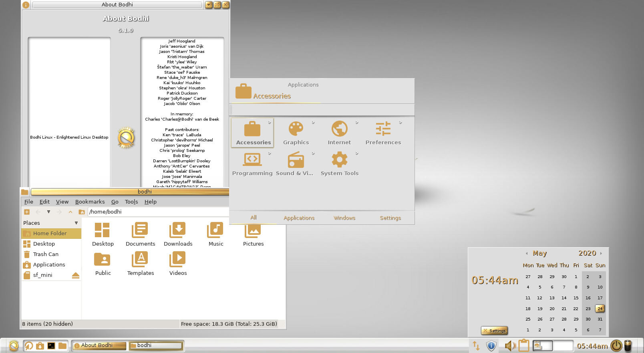Select the Templates folder icon
The height and width of the screenshot is (353, 644).
coord(140,264)
